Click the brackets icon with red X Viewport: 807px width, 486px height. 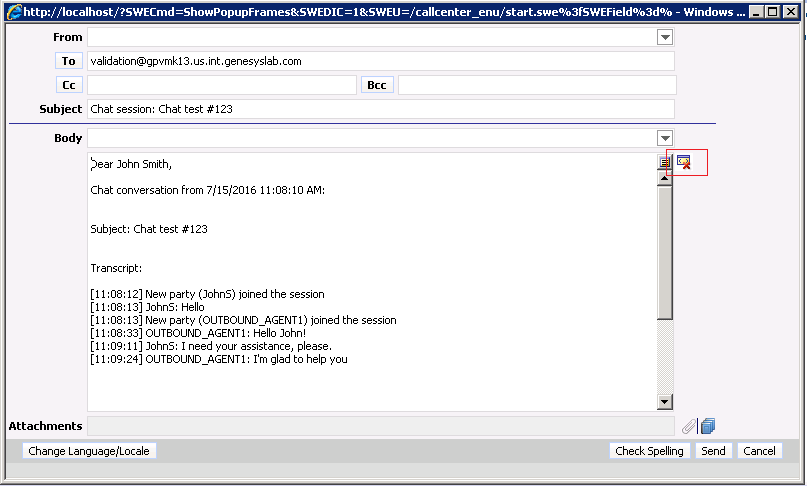[683, 162]
